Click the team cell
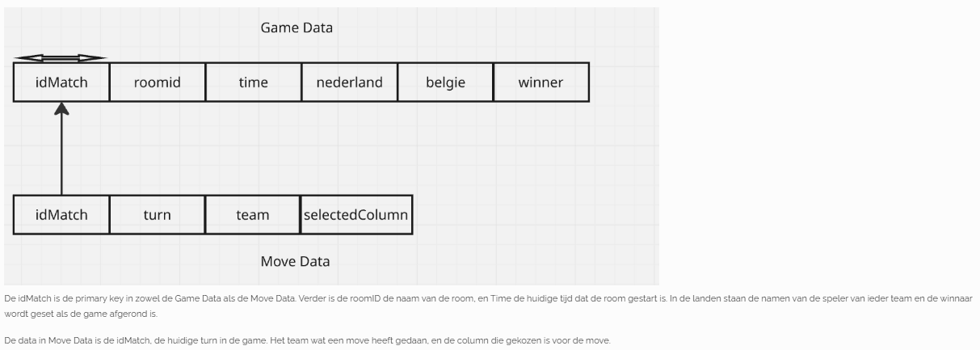The image size is (980, 350). coord(253,215)
